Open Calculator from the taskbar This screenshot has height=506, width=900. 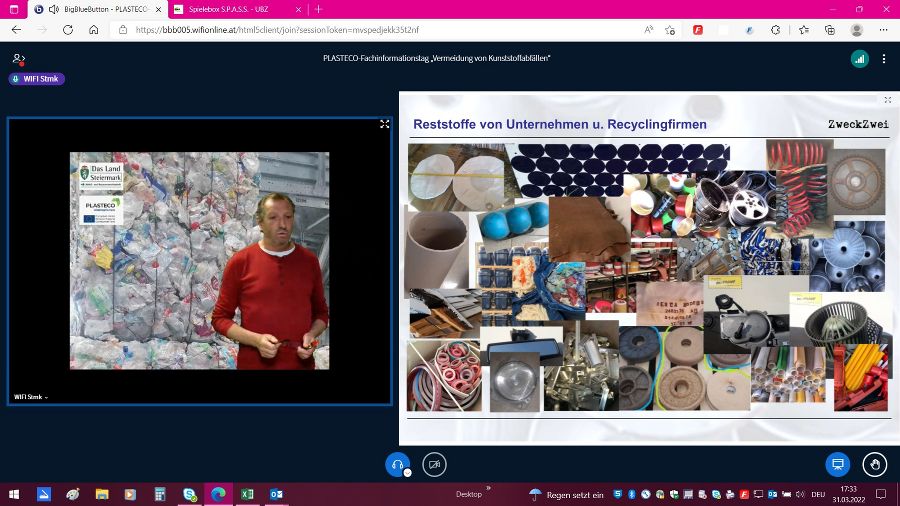(x=160, y=494)
